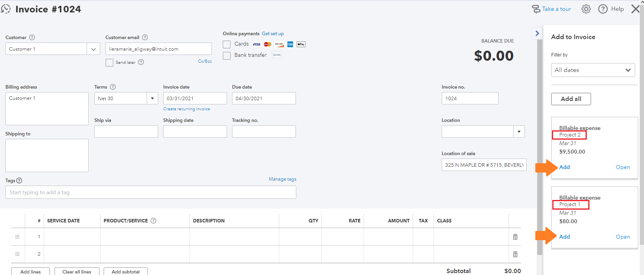Delete line 1 with trash icon

tap(515, 237)
